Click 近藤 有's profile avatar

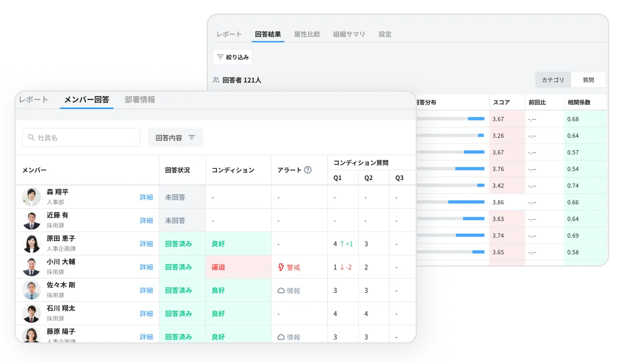31,220
